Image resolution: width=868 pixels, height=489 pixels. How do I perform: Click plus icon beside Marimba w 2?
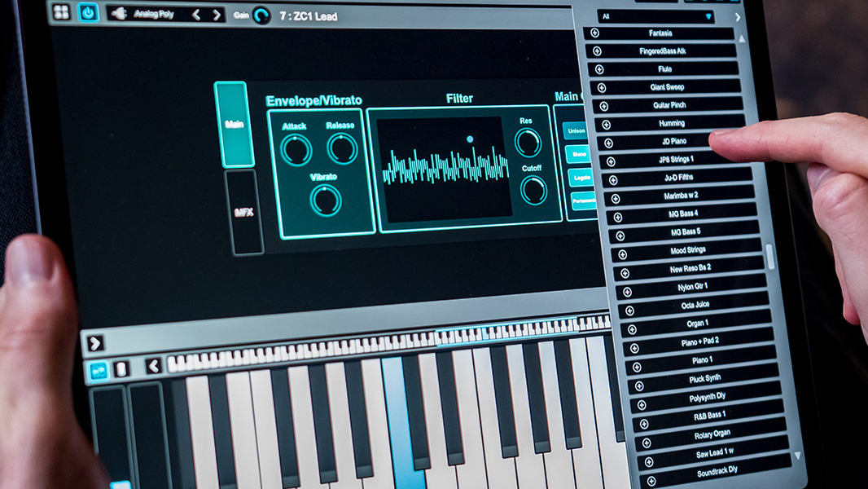(x=615, y=199)
